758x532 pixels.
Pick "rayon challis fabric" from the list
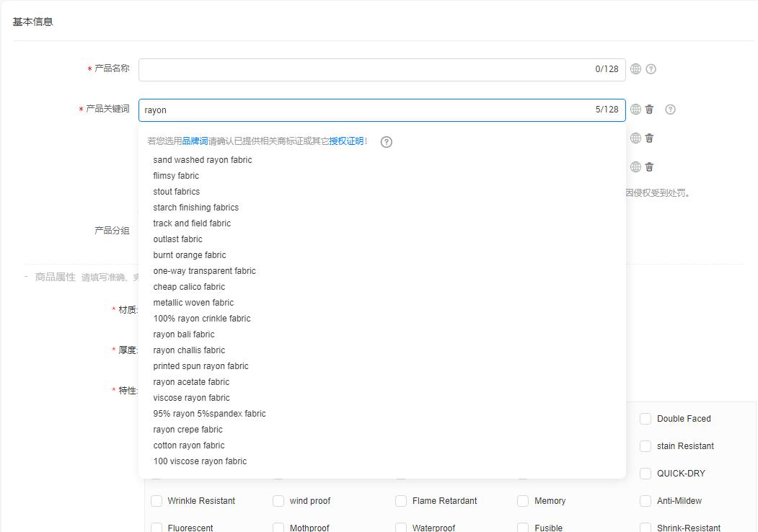(x=189, y=350)
